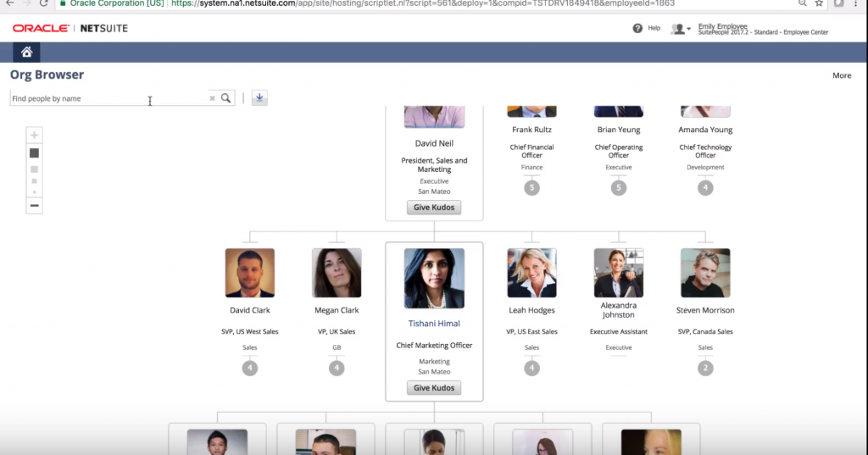
Task: Expand Leah Hodges' 4 reports
Action: click(532, 368)
